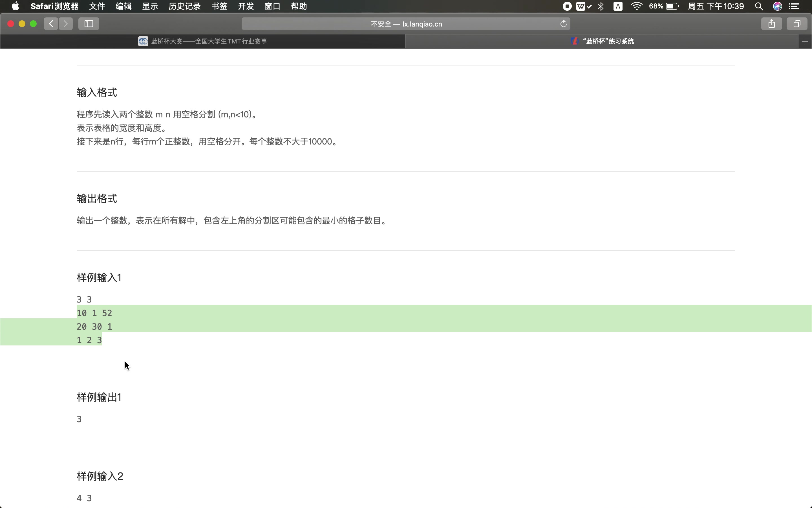812x508 pixels.
Task: Open Siri from menu bar
Action: [x=777, y=6]
